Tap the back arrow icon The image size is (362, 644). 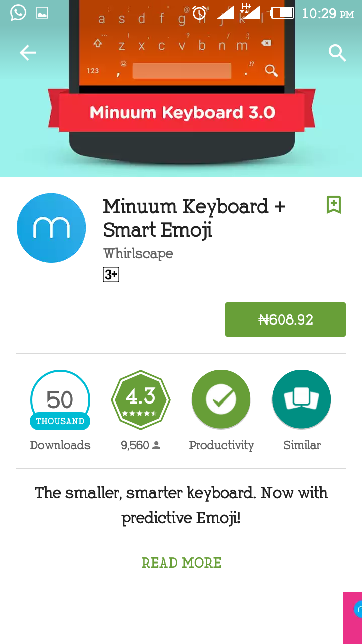28,52
